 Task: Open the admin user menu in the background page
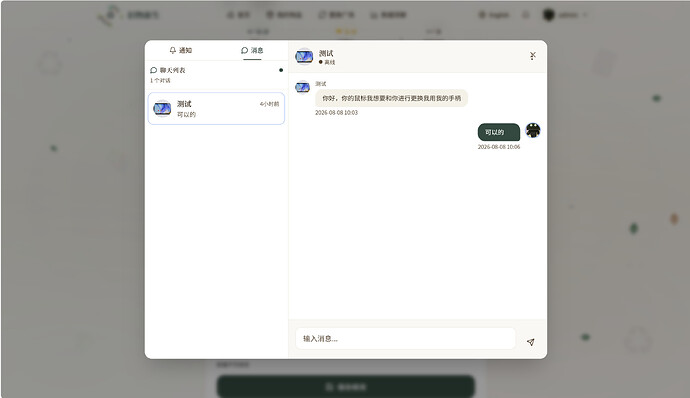tap(565, 15)
